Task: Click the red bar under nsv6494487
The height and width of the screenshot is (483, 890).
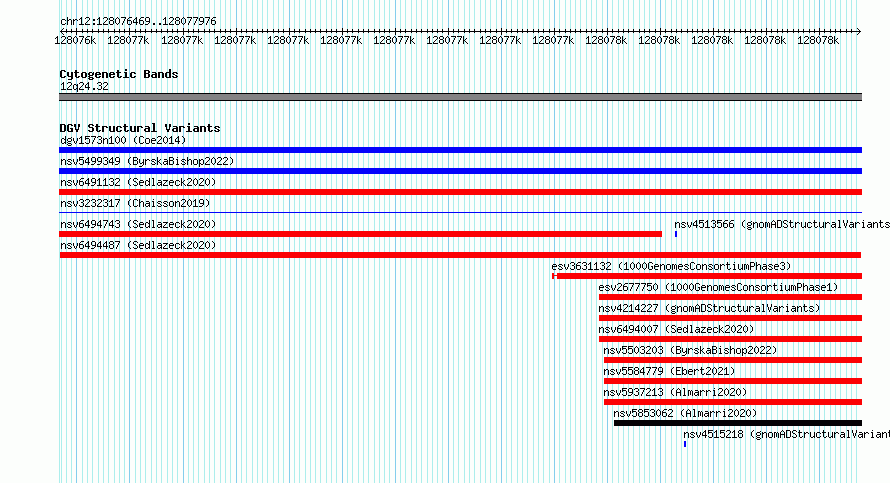Action: click(x=460, y=255)
